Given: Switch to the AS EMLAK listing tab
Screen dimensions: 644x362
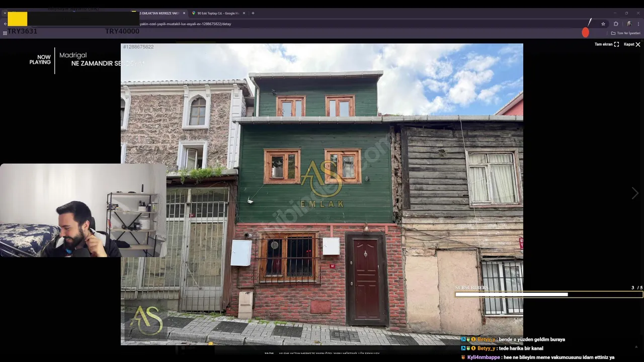Looking at the screenshot, I should tap(159, 13).
